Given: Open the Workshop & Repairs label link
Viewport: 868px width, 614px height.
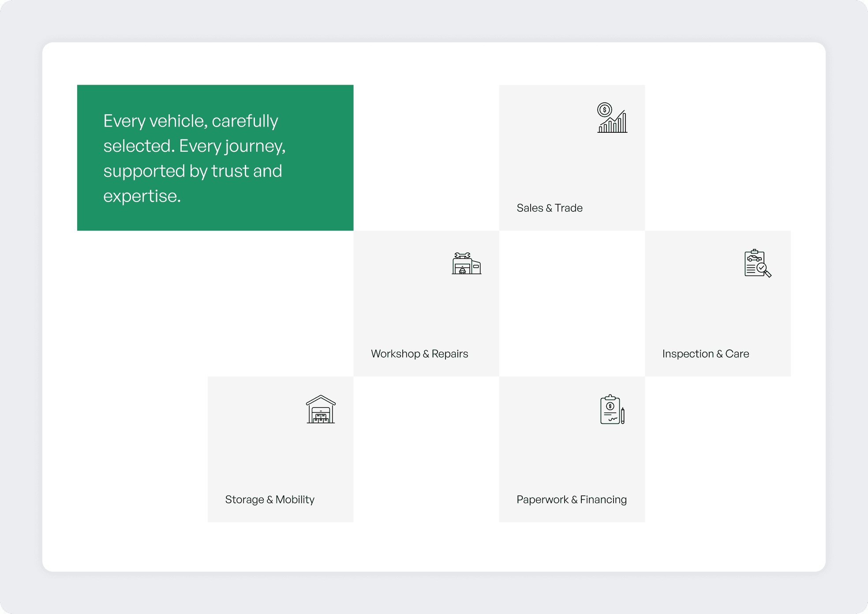Looking at the screenshot, I should [419, 354].
